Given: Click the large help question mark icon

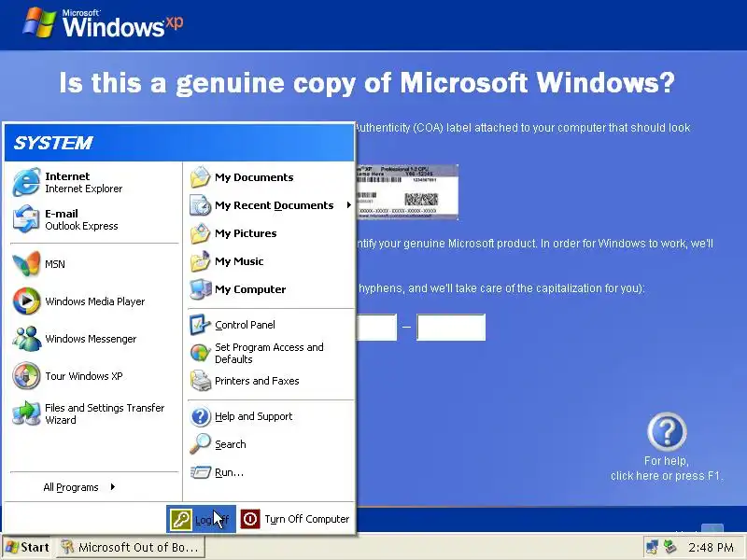Looking at the screenshot, I should pyautogui.click(x=667, y=432).
